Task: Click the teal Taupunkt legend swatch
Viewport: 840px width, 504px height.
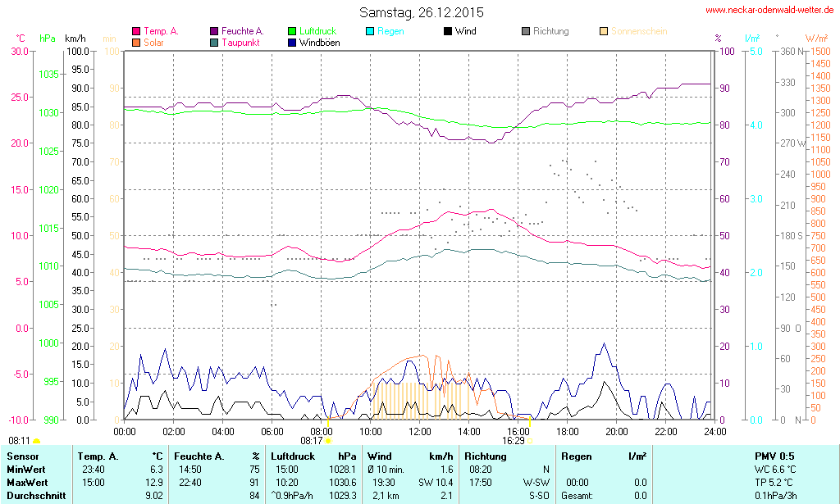Action: (214, 42)
